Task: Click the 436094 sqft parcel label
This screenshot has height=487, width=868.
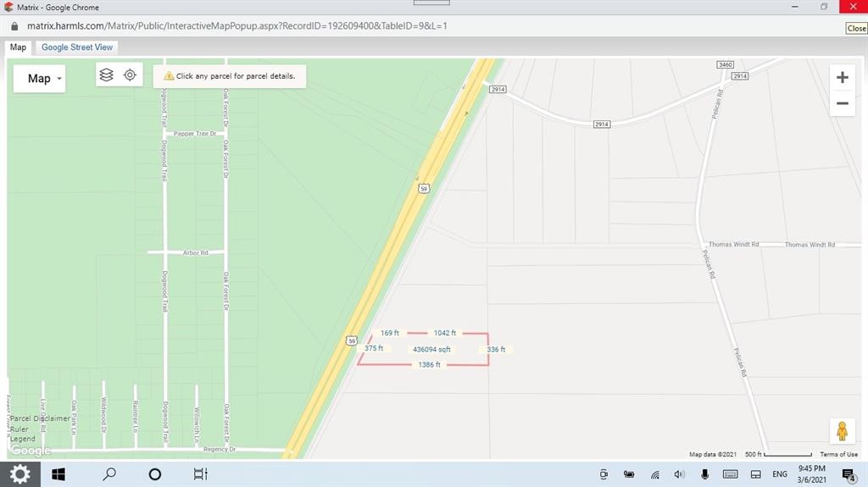Action: pos(432,349)
